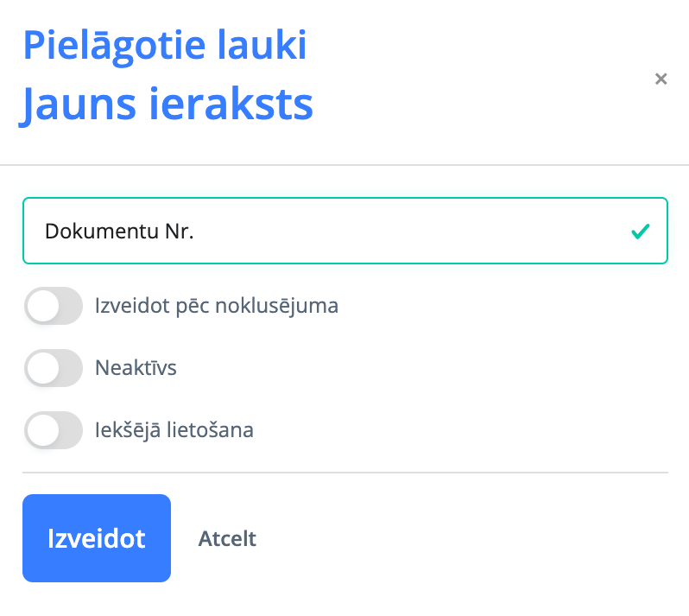The image size is (689, 616).
Task: Click the Iekšējā lietošana label text
Action: pyautogui.click(x=174, y=430)
